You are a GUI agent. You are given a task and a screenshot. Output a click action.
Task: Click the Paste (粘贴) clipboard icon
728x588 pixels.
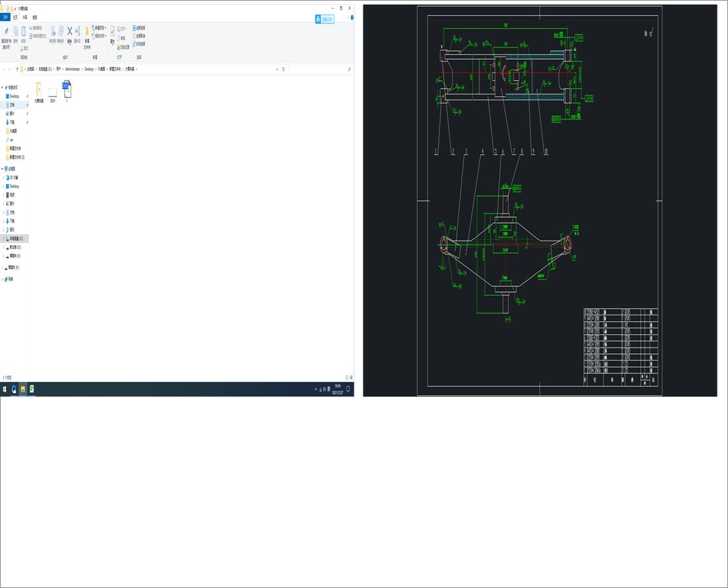click(24, 31)
